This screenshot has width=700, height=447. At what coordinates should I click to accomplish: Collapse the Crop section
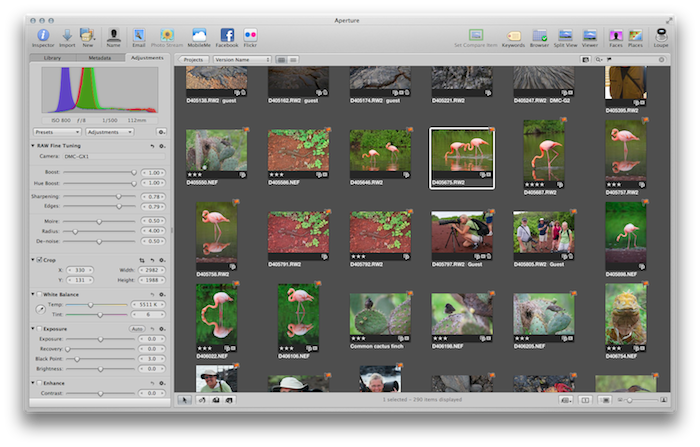[33, 260]
